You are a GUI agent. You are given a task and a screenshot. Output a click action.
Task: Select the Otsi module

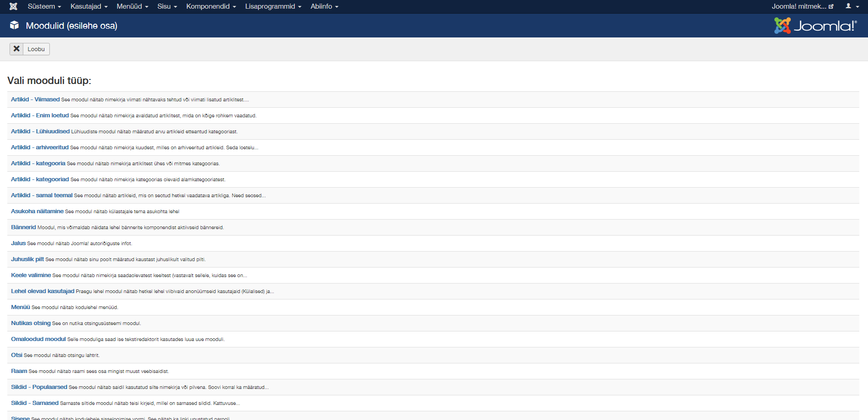pyautogui.click(x=16, y=355)
